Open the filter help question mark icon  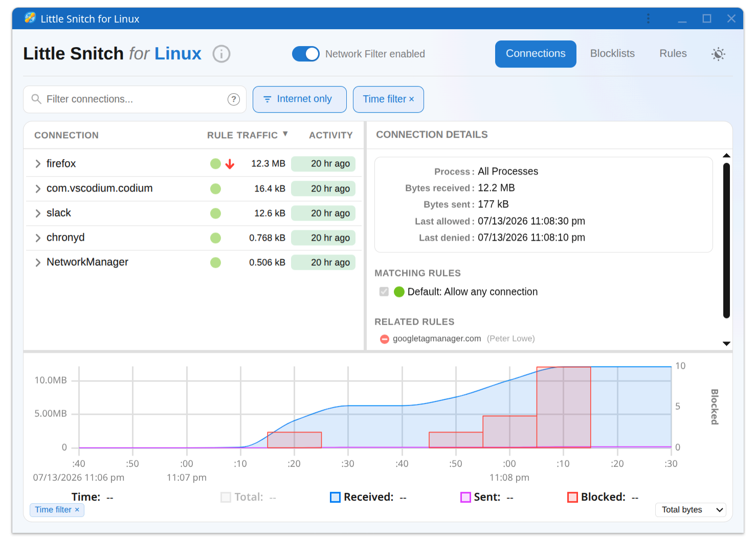click(x=234, y=99)
